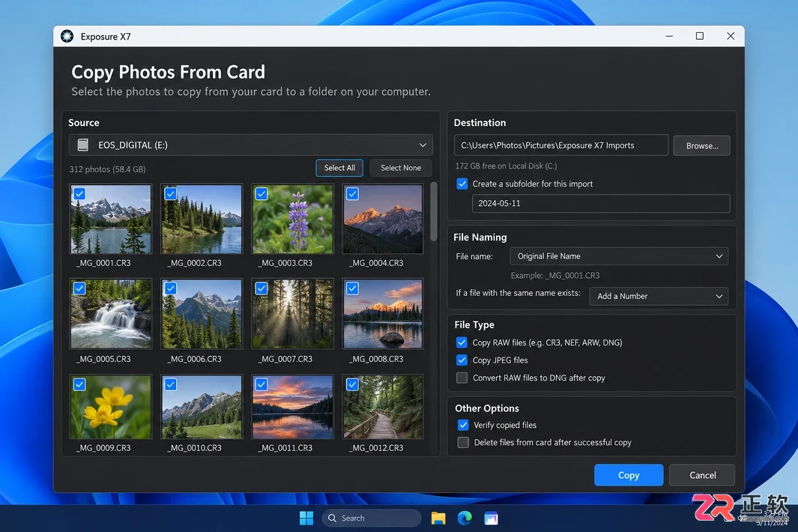Image resolution: width=798 pixels, height=532 pixels.
Task: Click Browse... to choose destination folder
Action: [x=702, y=145]
